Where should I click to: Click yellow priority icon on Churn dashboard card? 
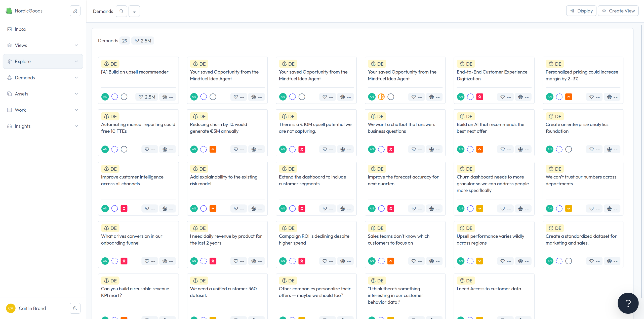[480, 209]
